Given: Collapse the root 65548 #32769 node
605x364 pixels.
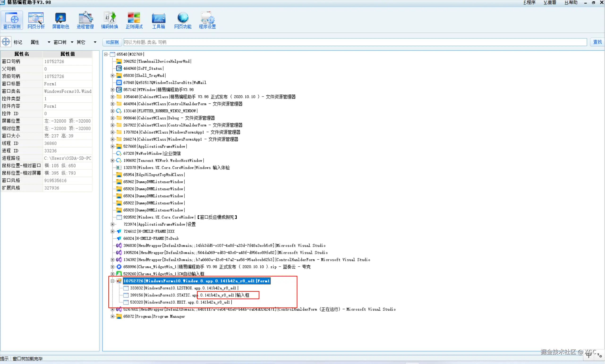Looking at the screenshot, I should click(106, 54).
